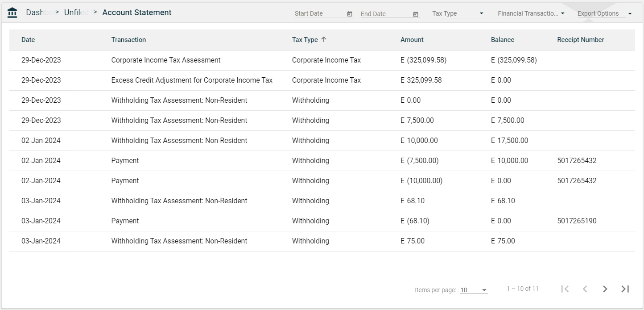
Task: Go to the next page of results
Action: pyautogui.click(x=605, y=289)
